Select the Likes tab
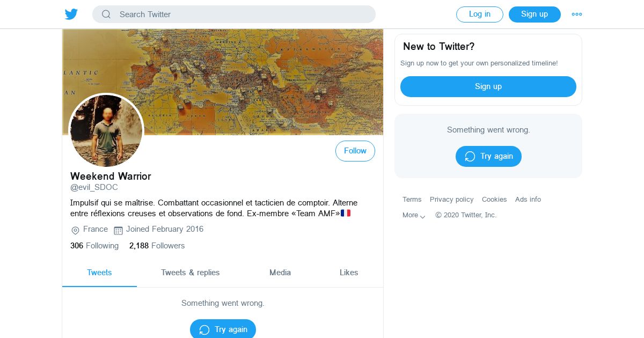The image size is (644, 338). tap(349, 273)
